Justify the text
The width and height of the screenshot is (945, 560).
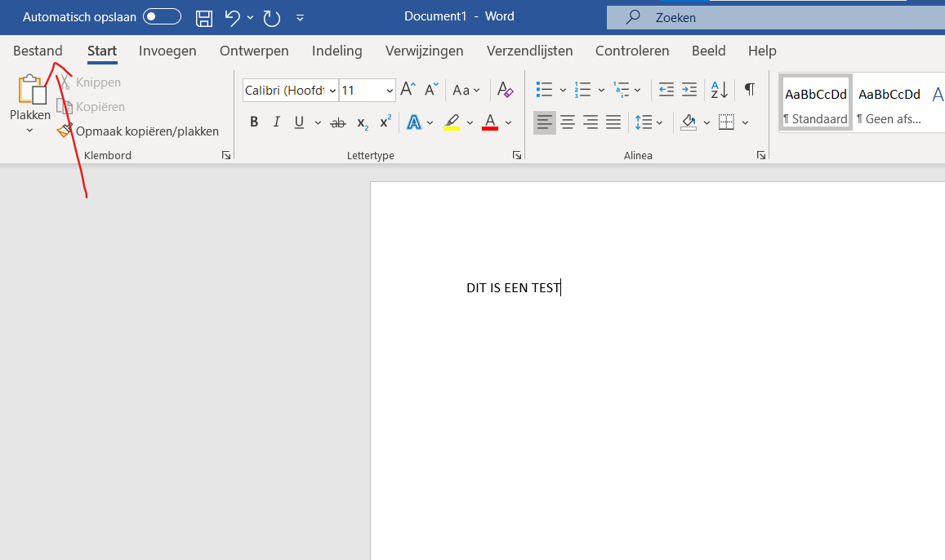tap(613, 122)
